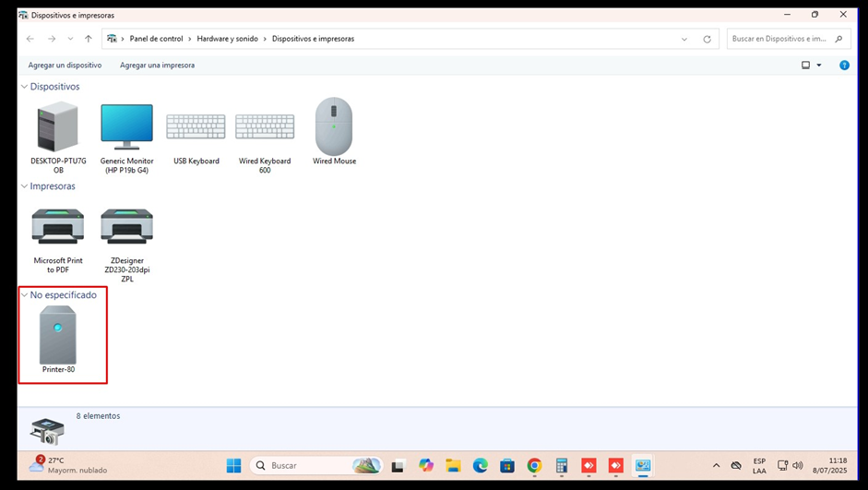Select the ZDesigner ZD230-203dpi ZPL printer
This screenshot has height=490, width=868.
126,227
